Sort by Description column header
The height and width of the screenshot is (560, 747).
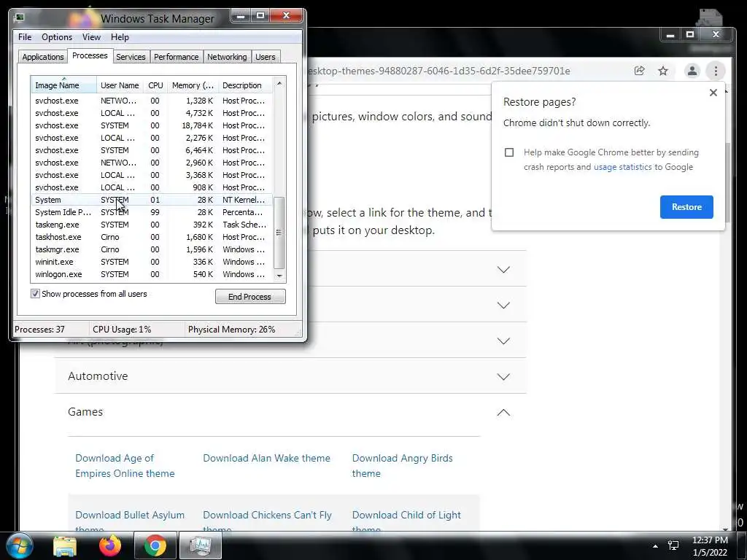tap(245, 85)
